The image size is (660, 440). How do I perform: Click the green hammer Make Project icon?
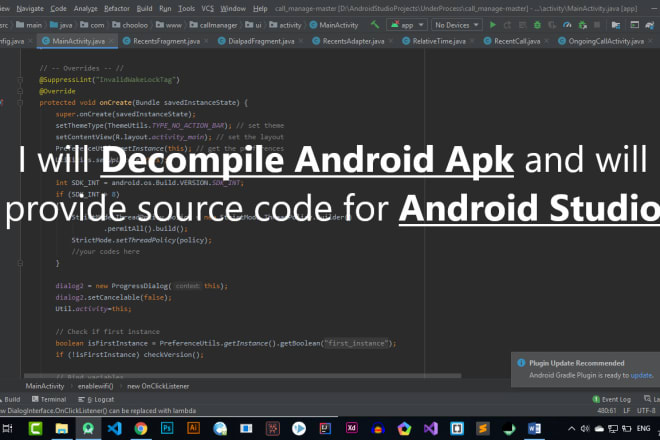375,25
